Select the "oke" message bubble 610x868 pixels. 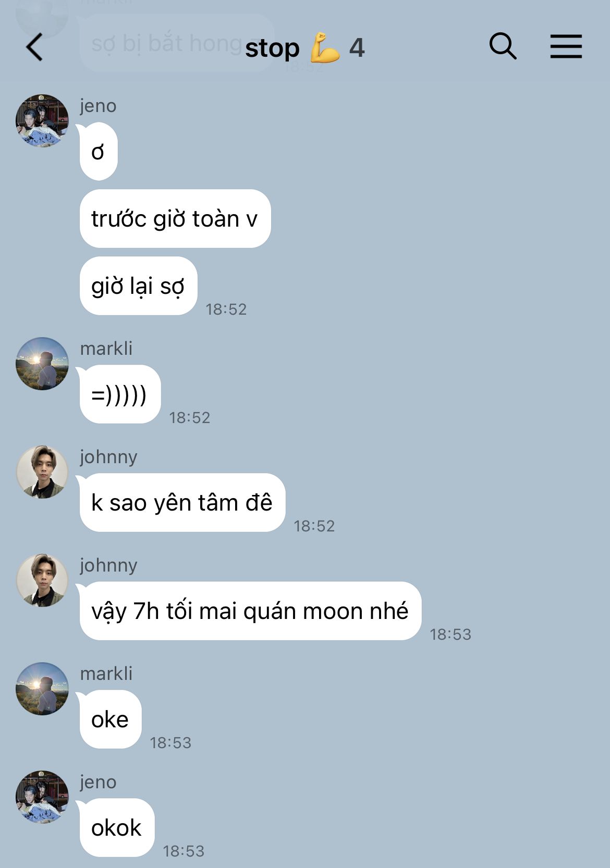click(x=111, y=719)
